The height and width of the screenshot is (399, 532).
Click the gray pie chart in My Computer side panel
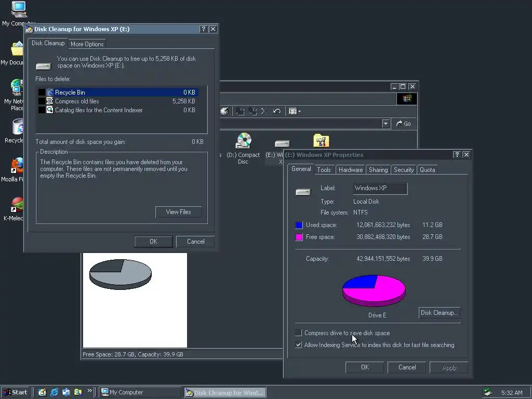[x=121, y=274]
